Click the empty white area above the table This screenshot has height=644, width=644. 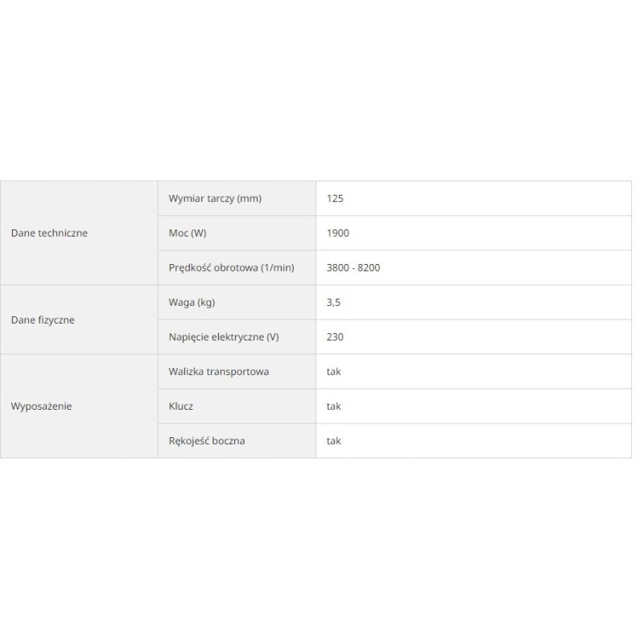click(x=322, y=89)
